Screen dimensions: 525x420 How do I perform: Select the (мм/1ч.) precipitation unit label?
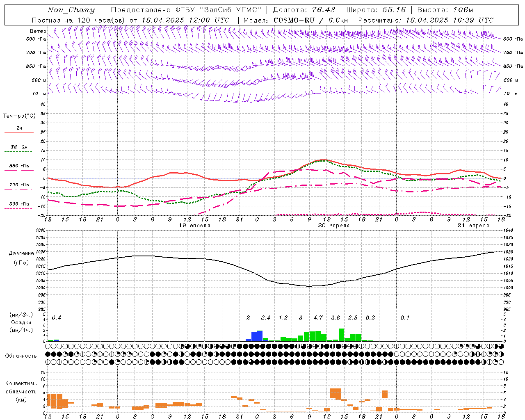click(21, 330)
